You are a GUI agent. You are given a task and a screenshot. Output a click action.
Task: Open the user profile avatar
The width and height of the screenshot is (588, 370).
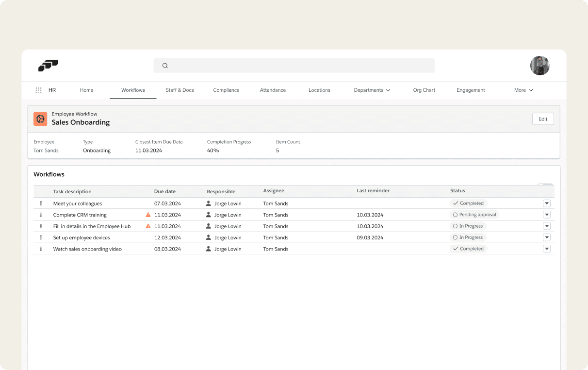539,66
